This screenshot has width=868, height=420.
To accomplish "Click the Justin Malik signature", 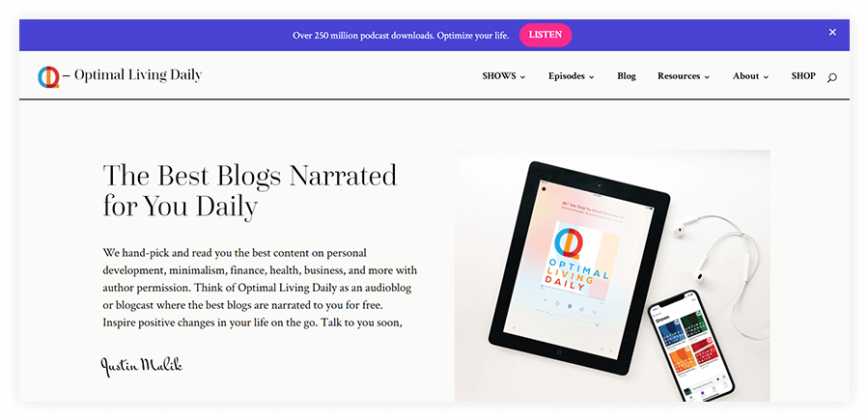I will [x=142, y=366].
